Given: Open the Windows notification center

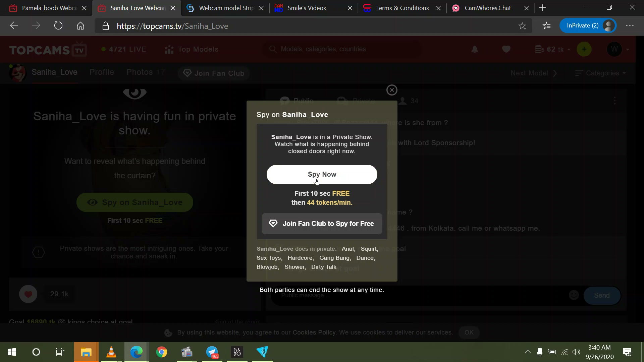Looking at the screenshot, I should coord(627,352).
